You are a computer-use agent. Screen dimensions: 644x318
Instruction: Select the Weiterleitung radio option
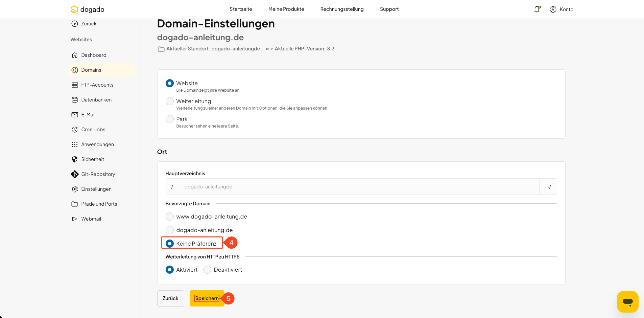coord(170,101)
